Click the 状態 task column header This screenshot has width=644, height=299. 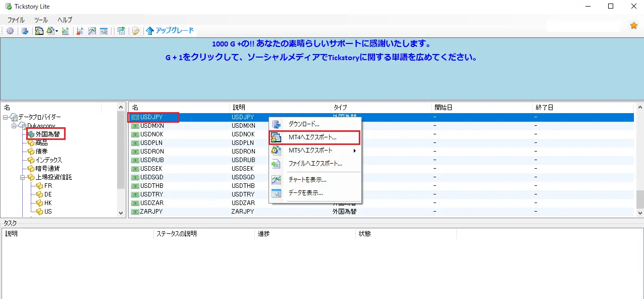(406, 234)
